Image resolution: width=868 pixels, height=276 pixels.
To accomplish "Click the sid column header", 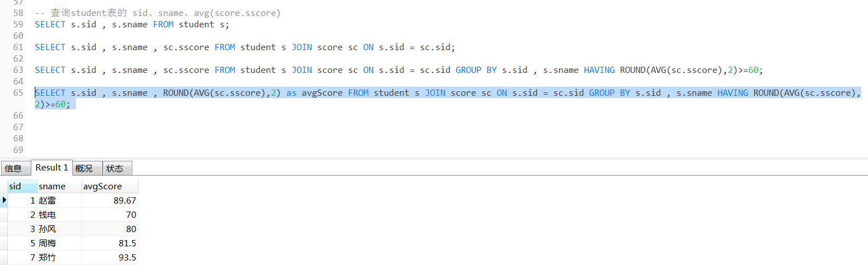I will coord(23,186).
